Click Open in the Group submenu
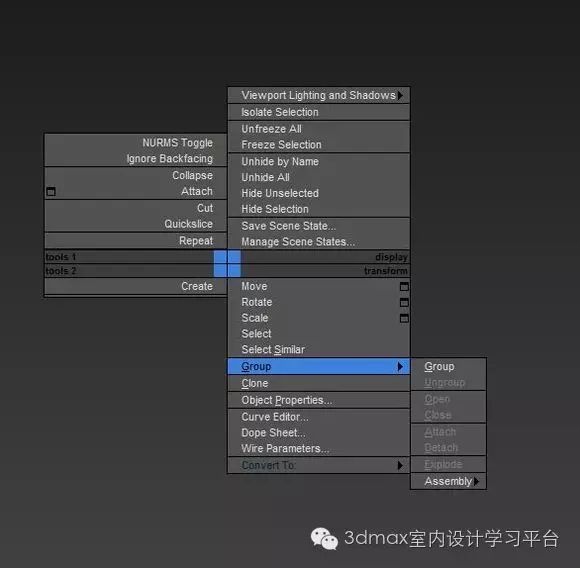Image resolution: width=580 pixels, height=568 pixels. [448, 399]
